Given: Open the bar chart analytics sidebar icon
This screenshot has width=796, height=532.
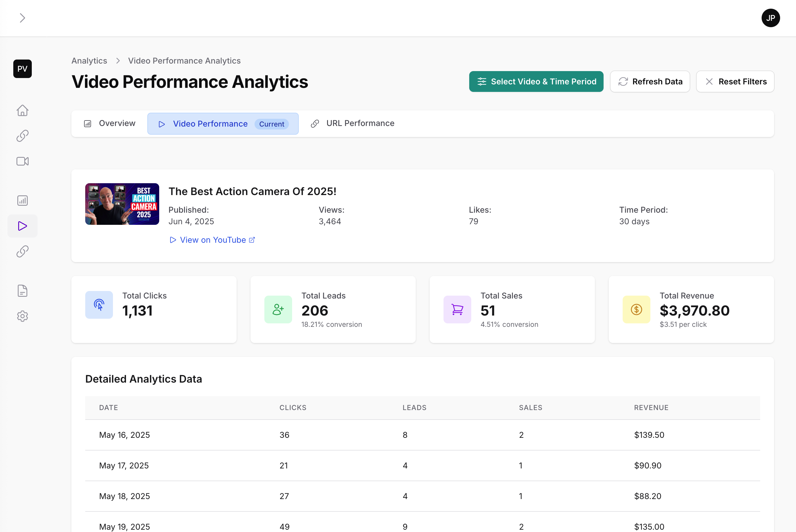Looking at the screenshot, I should 22,201.
